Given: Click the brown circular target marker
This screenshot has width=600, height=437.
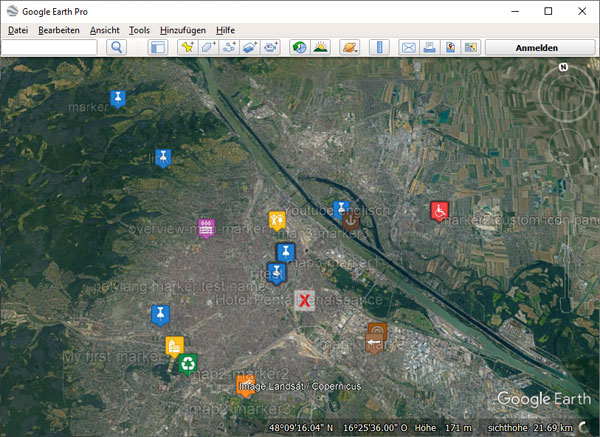Looking at the screenshot, I should pyautogui.click(x=377, y=329).
